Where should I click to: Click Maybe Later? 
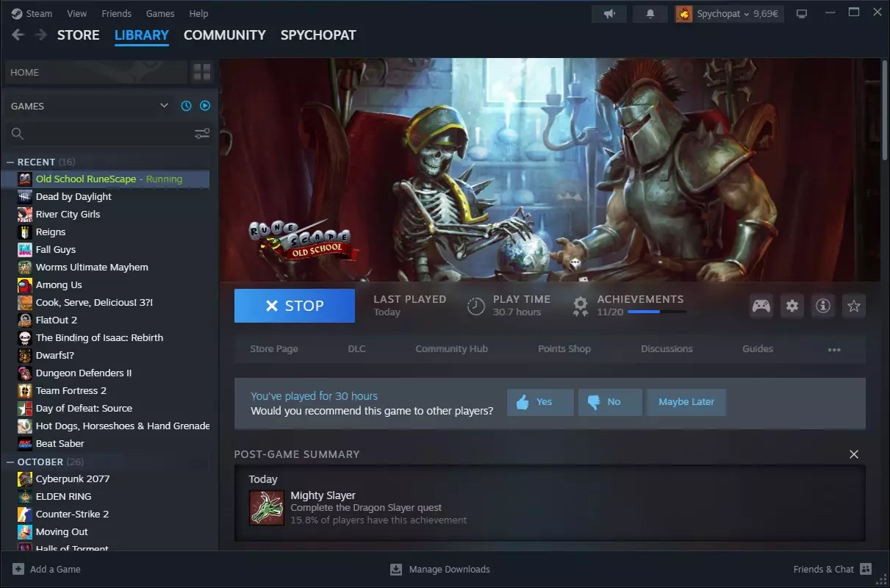(686, 402)
